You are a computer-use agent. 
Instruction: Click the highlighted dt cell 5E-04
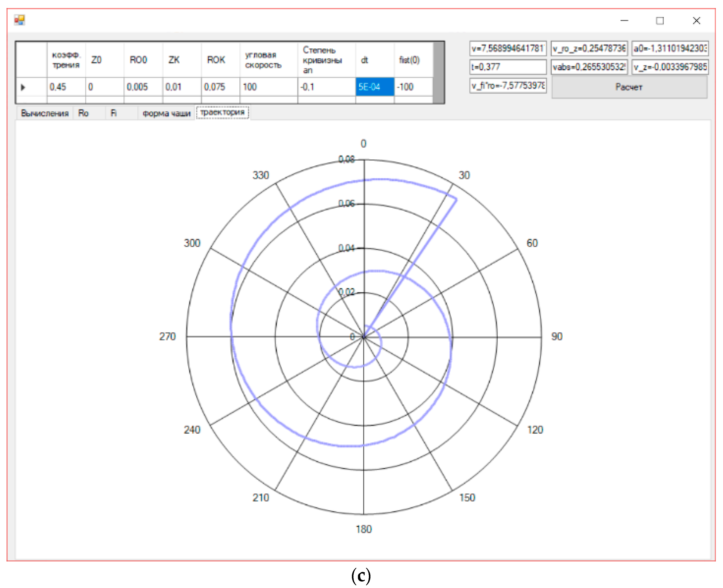pos(374,87)
